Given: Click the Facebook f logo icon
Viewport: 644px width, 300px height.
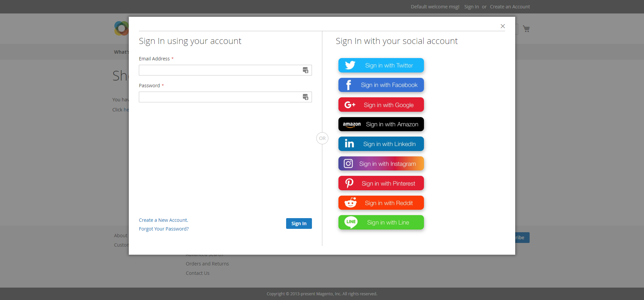Looking at the screenshot, I should tap(348, 85).
